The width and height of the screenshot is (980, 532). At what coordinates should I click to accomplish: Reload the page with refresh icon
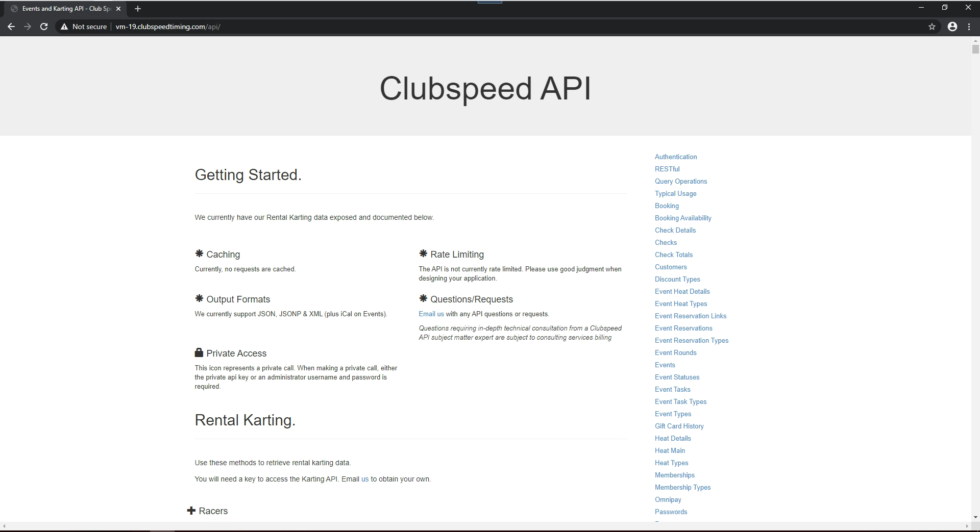point(44,27)
